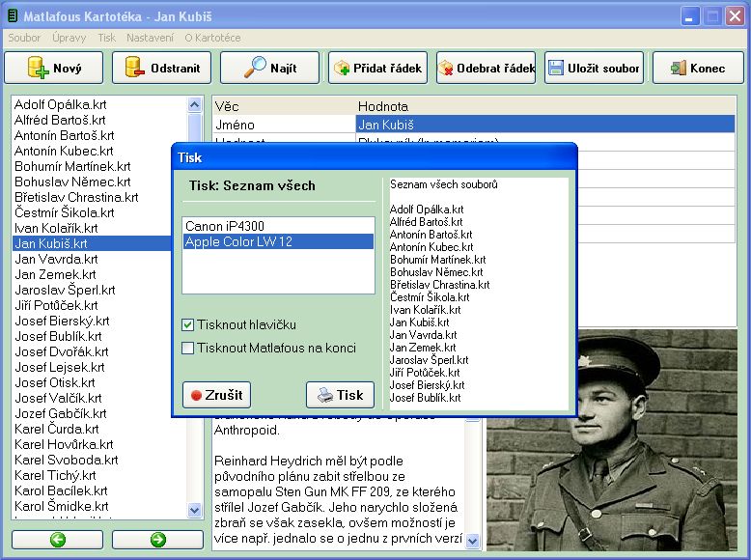751x560 pixels.
Task: Open the O Kartotéce menu
Action: pos(212,38)
